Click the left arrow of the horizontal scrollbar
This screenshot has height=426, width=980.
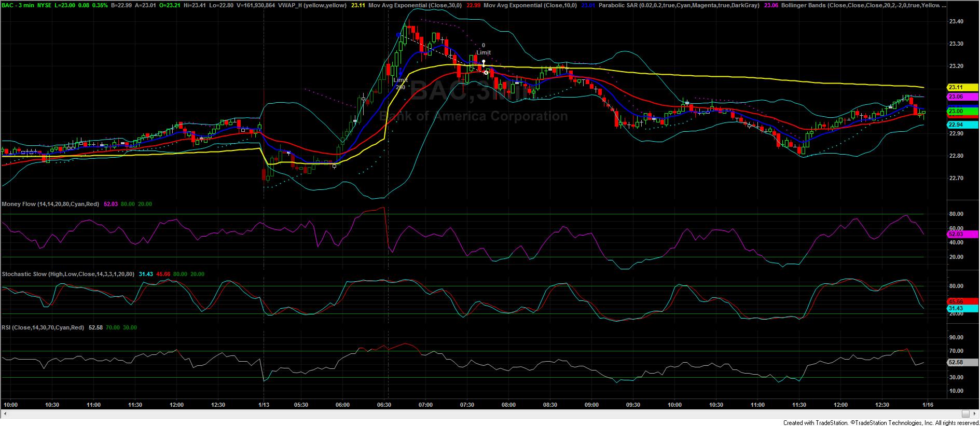point(5,414)
